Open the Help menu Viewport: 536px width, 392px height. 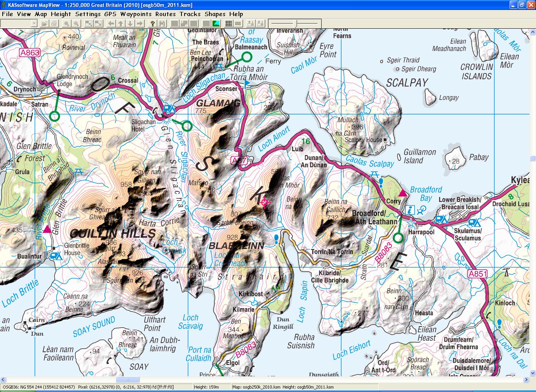pyautogui.click(x=236, y=14)
